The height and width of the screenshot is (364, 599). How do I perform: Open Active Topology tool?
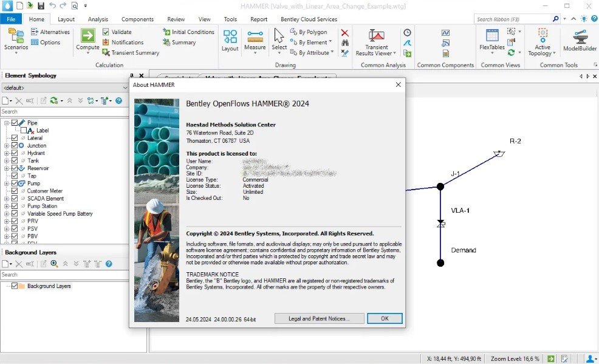click(543, 42)
